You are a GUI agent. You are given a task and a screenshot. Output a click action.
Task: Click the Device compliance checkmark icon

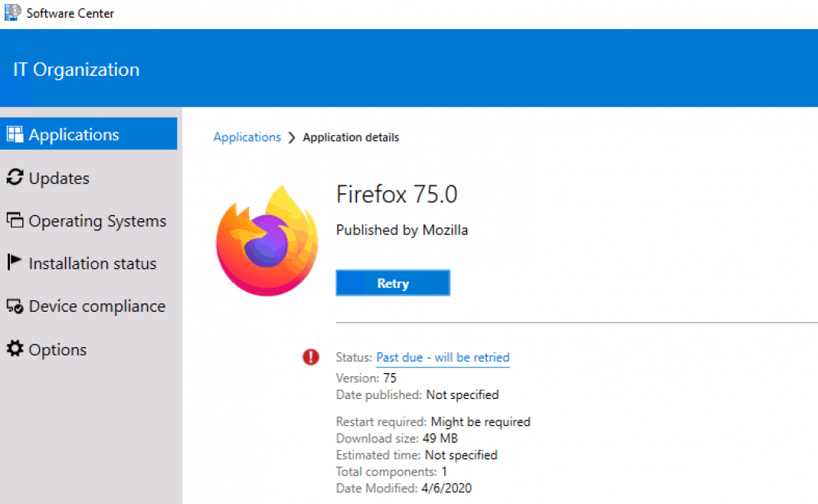point(15,306)
